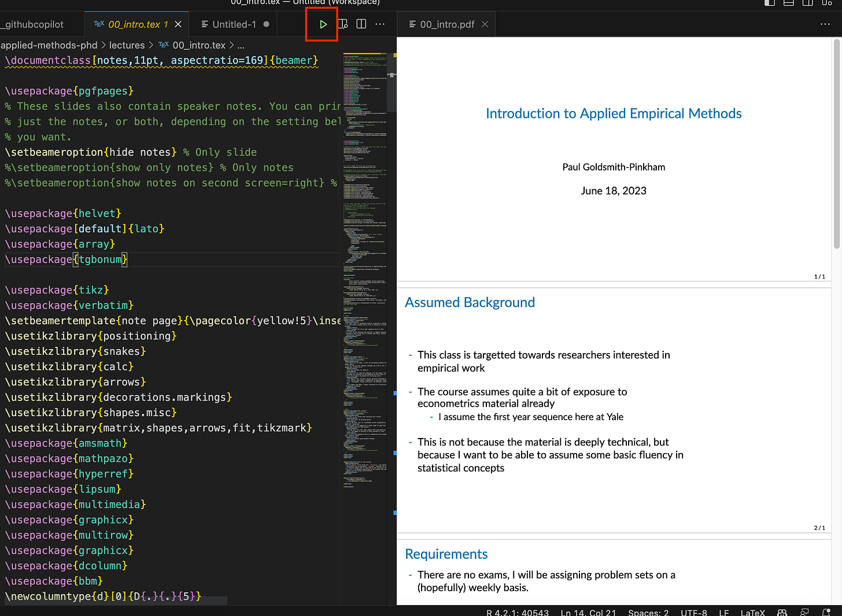Change indentation by clicking Spaces: 2
The width and height of the screenshot is (842, 616).
648,613
